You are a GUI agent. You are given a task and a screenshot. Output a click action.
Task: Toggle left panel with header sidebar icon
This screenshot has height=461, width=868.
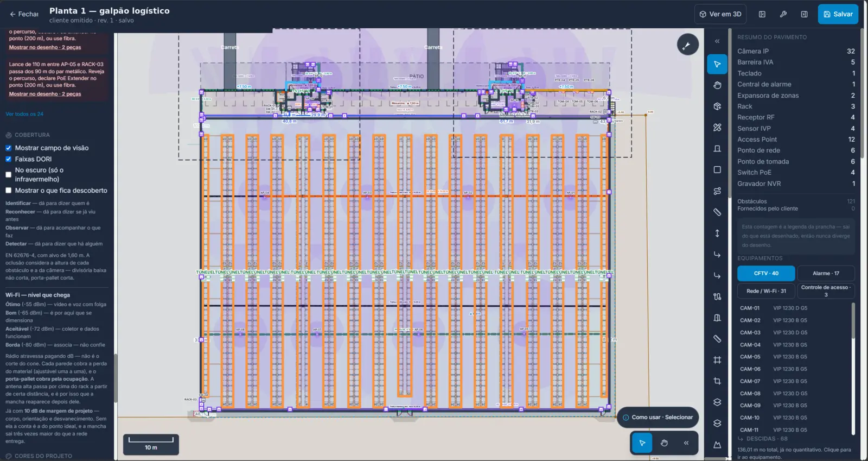pos(762,14)
